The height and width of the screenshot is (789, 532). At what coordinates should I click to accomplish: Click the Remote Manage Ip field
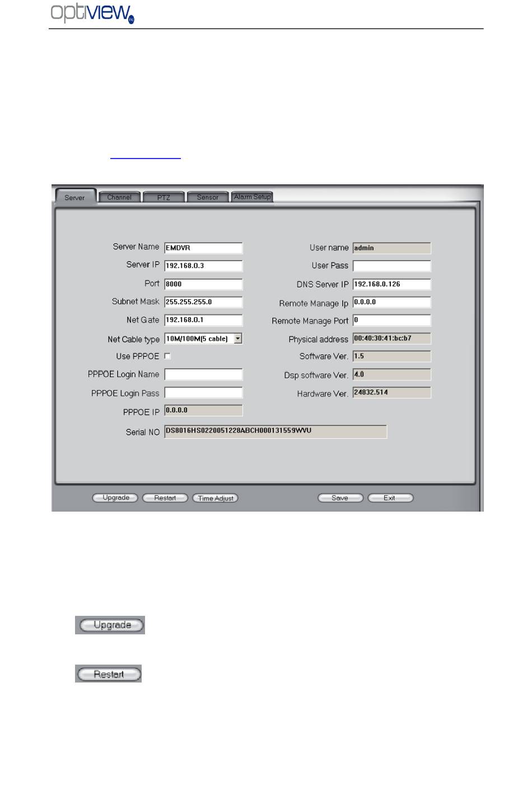392,302
